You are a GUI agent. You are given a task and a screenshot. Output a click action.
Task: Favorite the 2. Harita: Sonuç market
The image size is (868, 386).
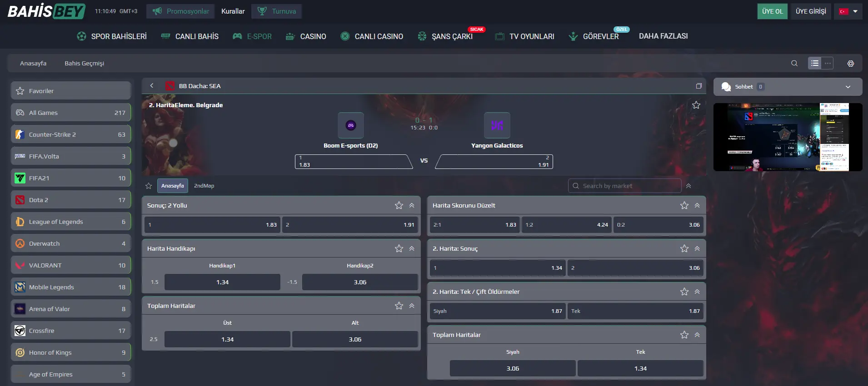pos(684,248)
